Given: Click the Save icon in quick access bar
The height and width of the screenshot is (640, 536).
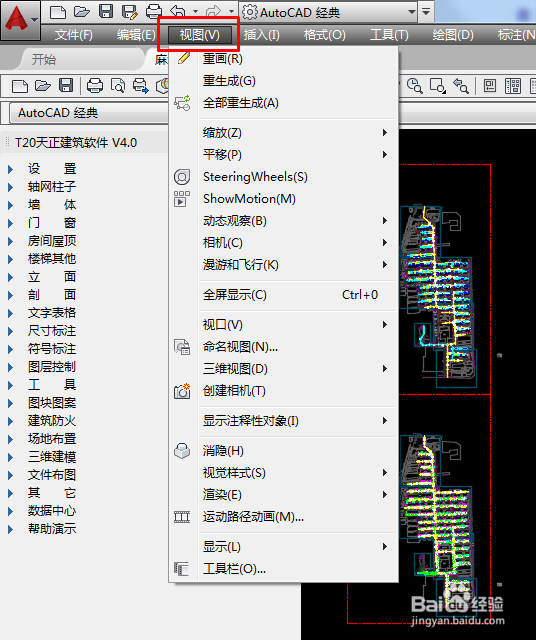Looking at the screenshot, I should tap(106, 12).
